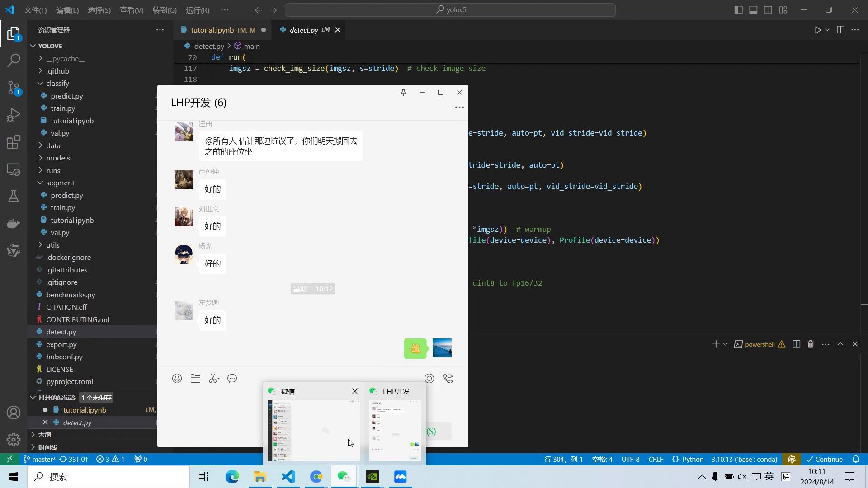The width and height of the screenshot is (868, 488).
Task: Open the Explorer view in activity bar
Action: coord(14,33)
